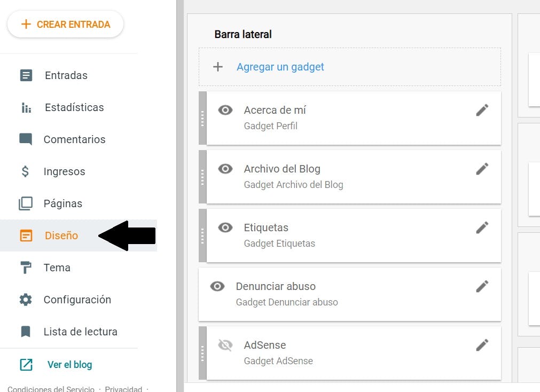Select Diseño in the sidebar menu

(61, 236)
